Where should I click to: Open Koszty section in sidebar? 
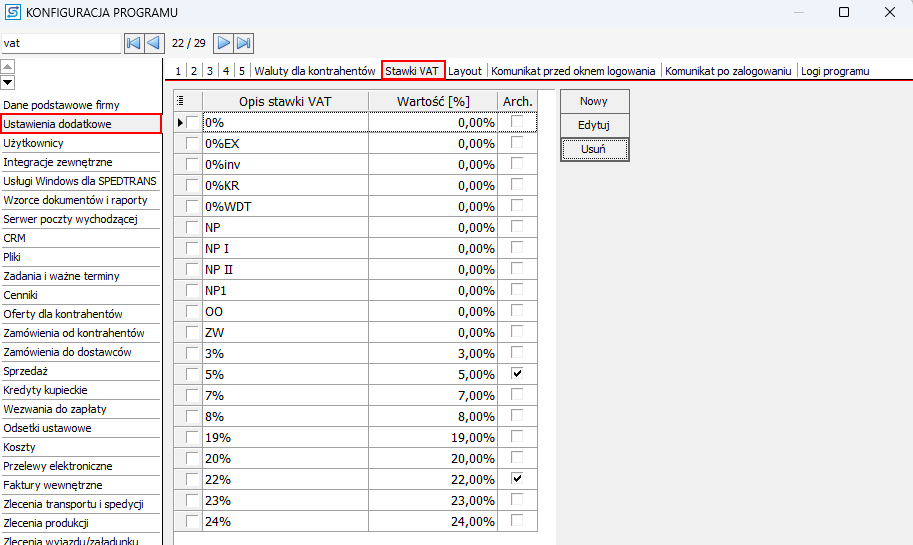click(x=80, y=447)
